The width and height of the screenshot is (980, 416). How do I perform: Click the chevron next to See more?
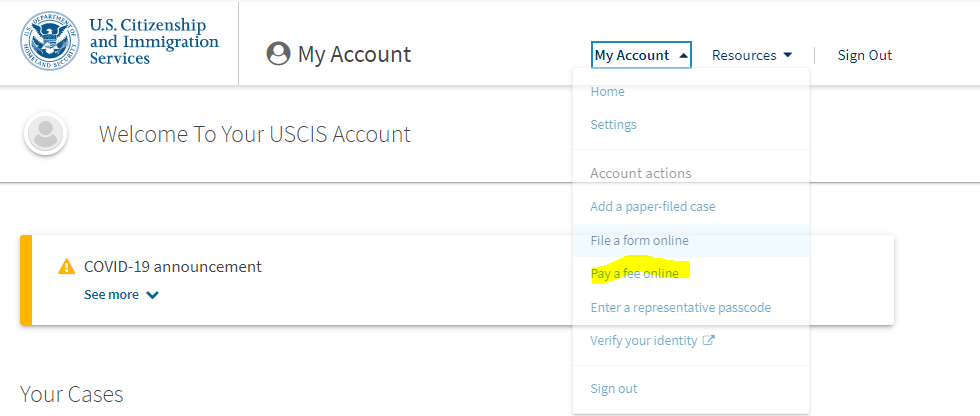(152, 295)
